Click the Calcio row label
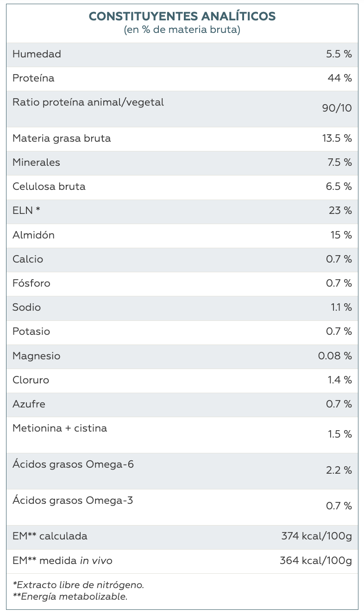This screenshot has width=364, height=614. [28, 259]
